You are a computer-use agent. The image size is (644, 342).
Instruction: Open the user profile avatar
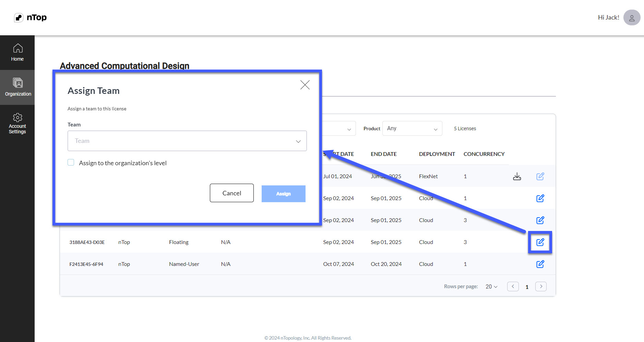click(x=632, y=17)
